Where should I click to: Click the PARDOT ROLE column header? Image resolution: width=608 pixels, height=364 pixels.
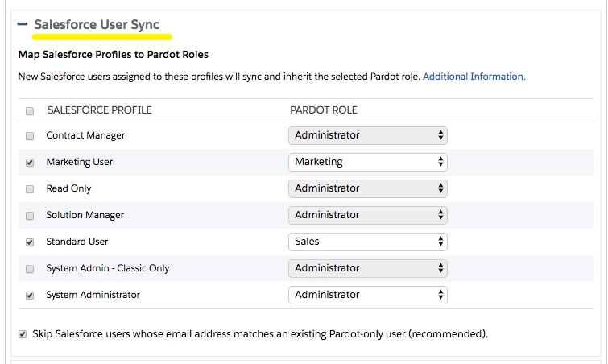[x=324, y=110]
